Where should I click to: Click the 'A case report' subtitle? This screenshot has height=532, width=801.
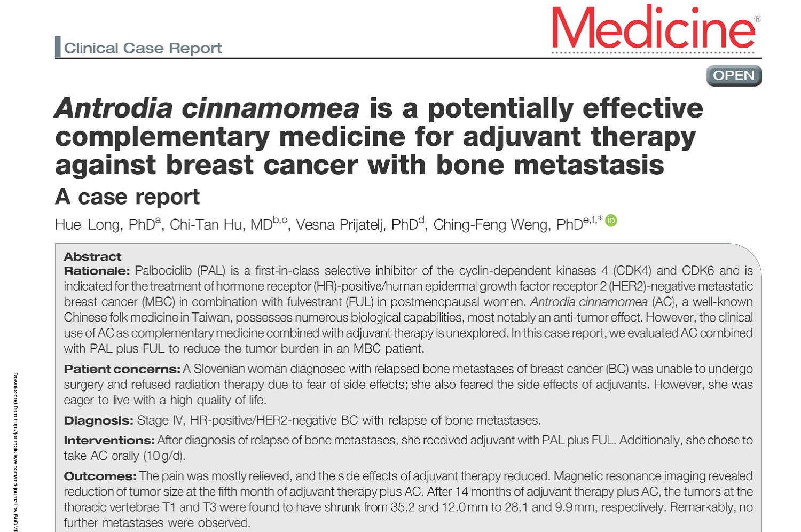click(127, 197)
